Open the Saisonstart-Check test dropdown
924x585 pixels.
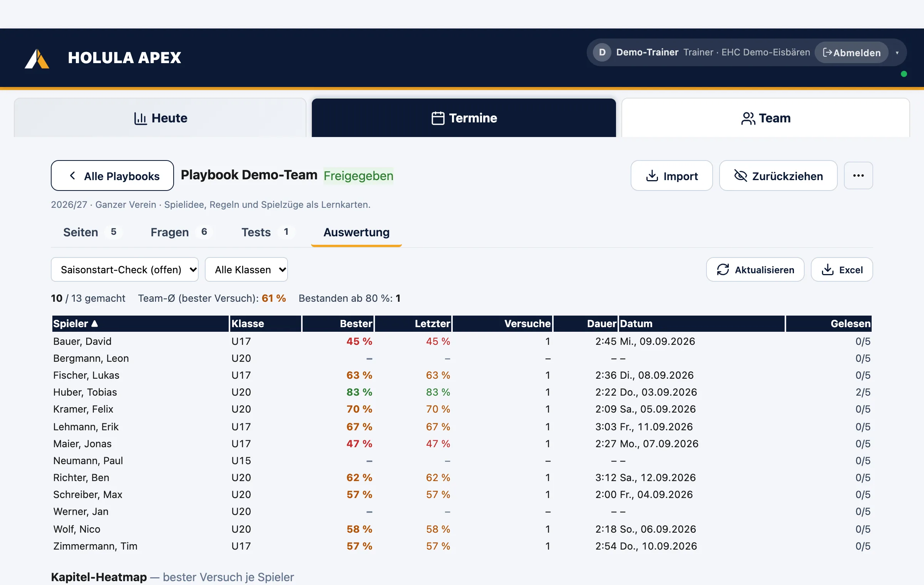[x=125, y=269]
